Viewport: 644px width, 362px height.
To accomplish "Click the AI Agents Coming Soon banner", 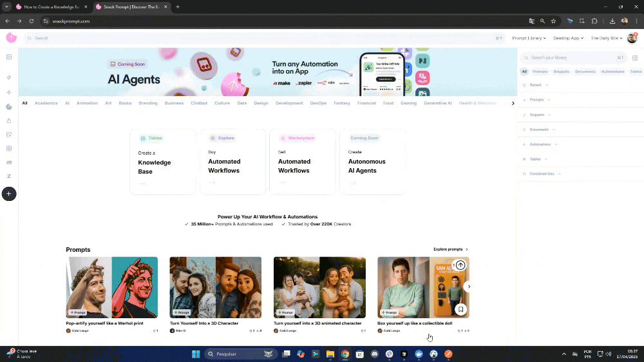I will 267,72.
